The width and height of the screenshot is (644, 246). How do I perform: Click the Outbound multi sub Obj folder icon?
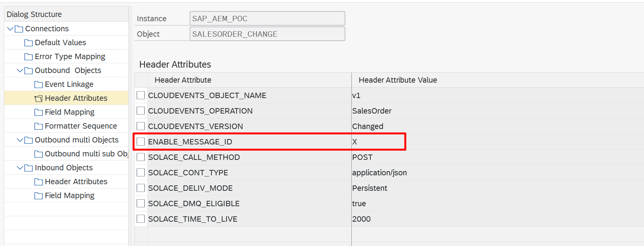39,154
